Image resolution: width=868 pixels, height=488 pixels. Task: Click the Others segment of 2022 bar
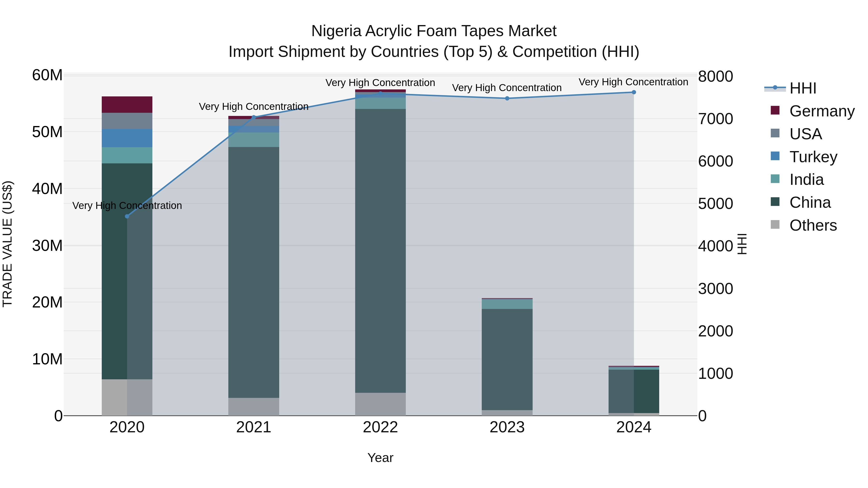380,404
